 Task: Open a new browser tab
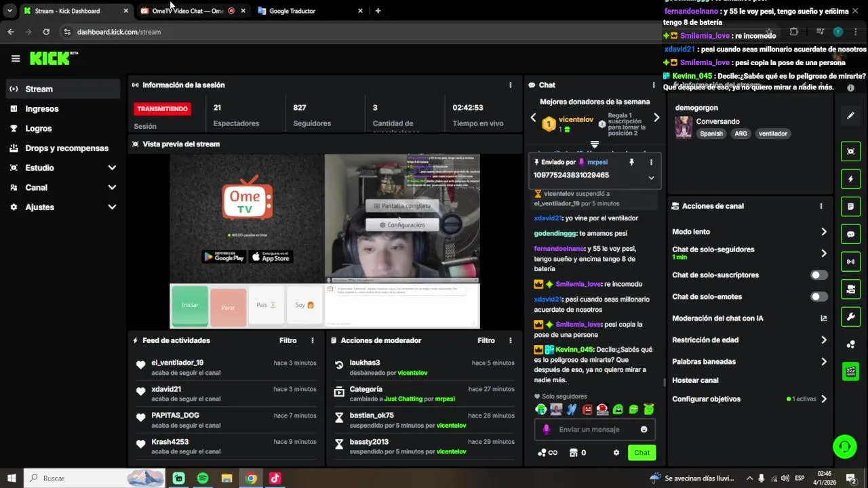(378, 11)
